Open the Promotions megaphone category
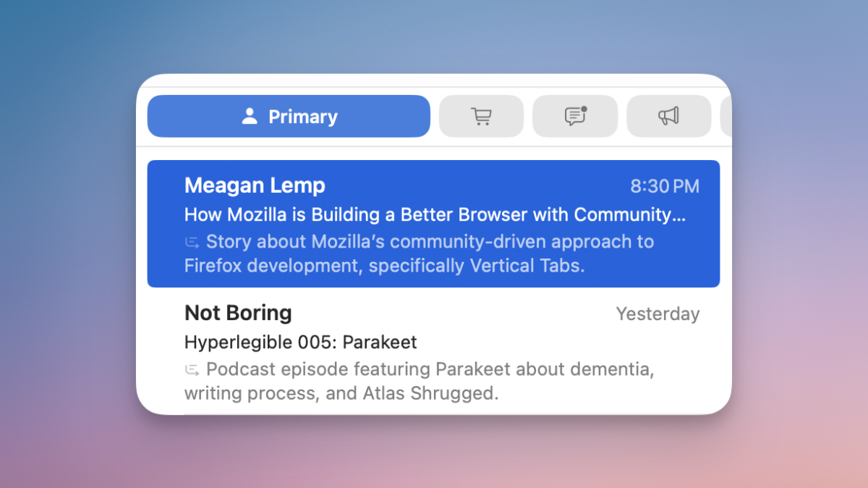The image size is (868, 488). coord(668,116)
